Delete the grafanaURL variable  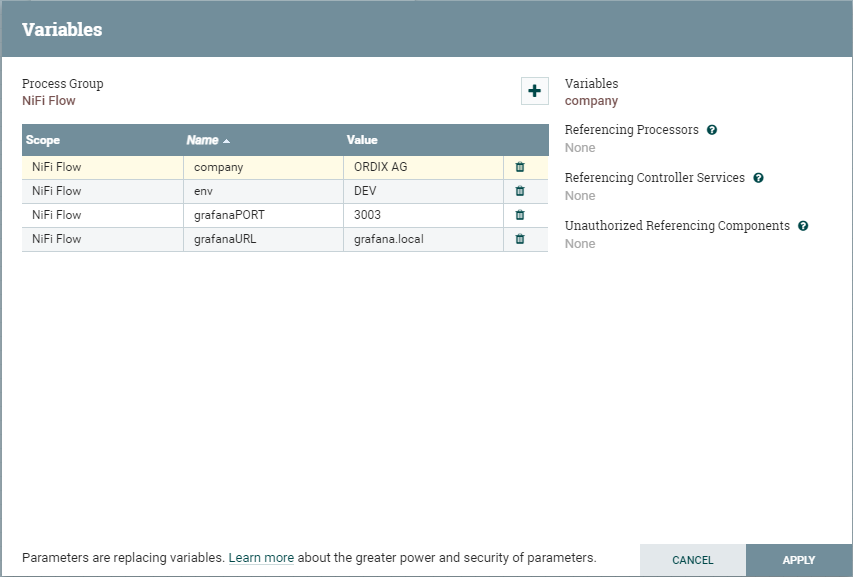(x=520, y=239)
